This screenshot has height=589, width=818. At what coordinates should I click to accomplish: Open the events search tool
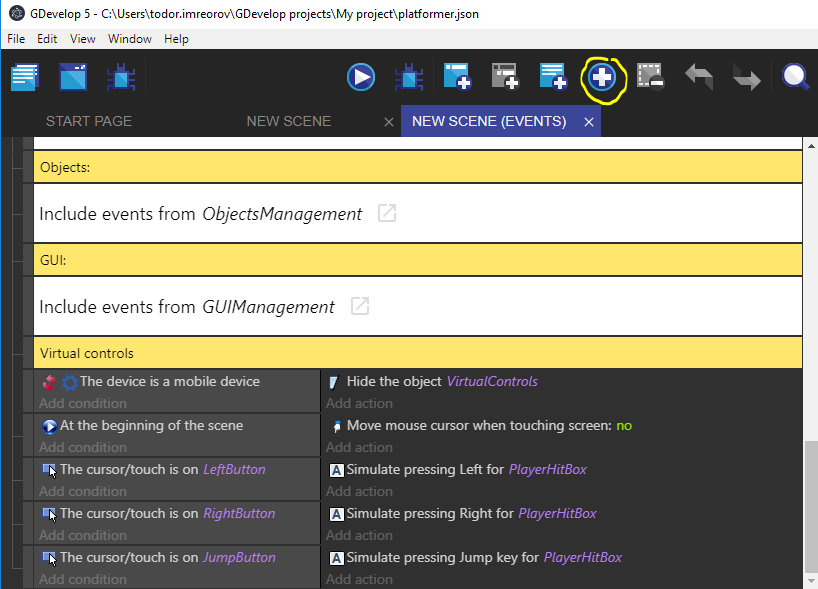coord(794,76)
